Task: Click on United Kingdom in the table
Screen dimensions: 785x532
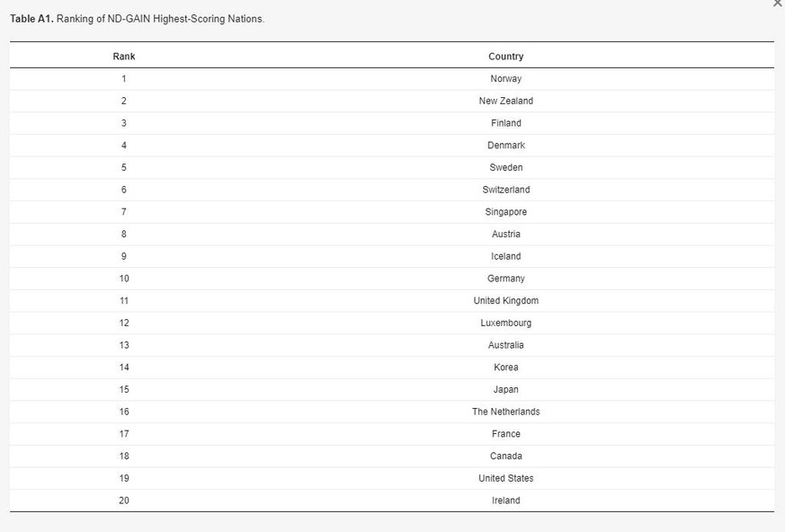Action: pyautogui.click(x=505, y=301)
